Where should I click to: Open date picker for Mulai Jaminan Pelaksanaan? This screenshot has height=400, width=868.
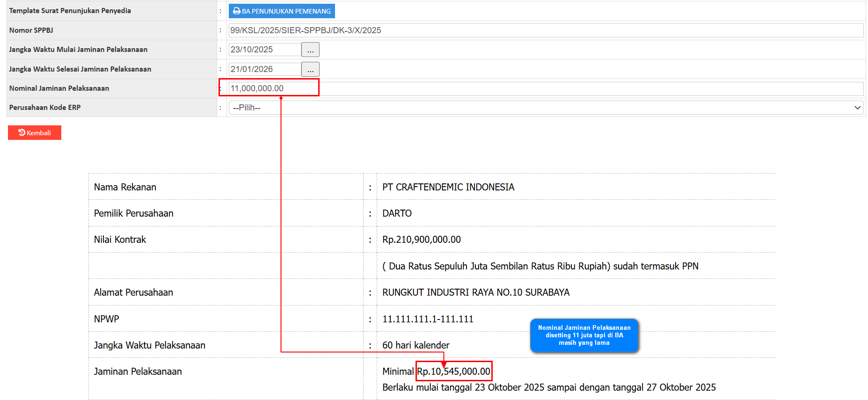[x=310, y=50]
